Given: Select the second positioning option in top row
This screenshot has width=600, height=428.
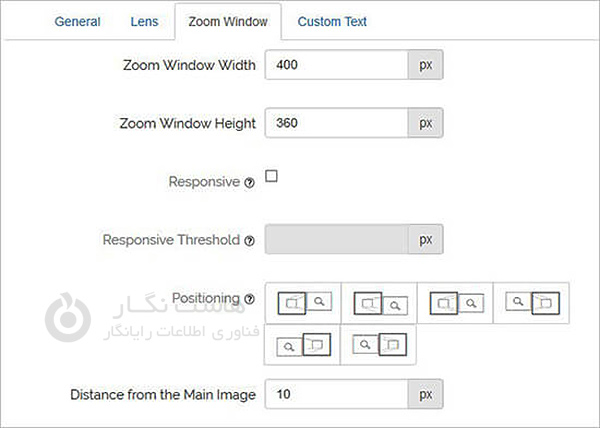Looking at the screenshot, I should (x=379, y=302).
